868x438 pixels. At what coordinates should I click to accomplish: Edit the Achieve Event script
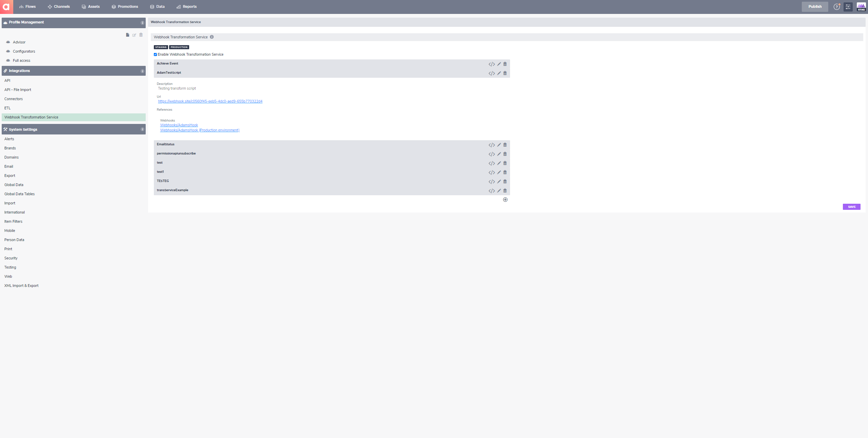coord(499,64)
